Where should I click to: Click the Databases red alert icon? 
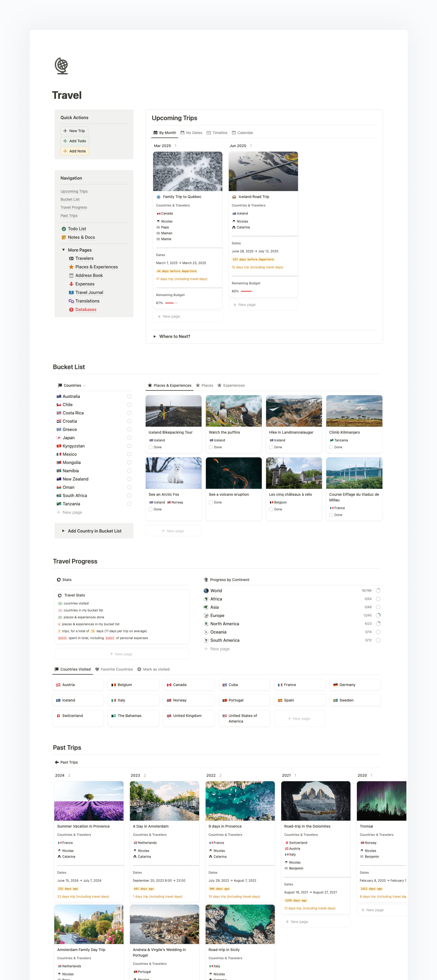(x=71, y=310)
